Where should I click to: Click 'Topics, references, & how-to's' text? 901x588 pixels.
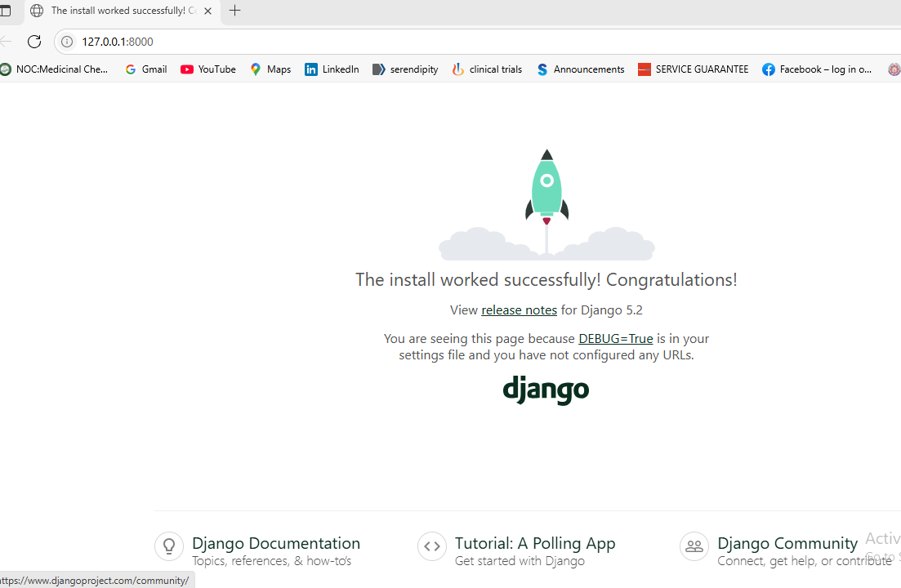pyautogui.click(x=271, y=561)
